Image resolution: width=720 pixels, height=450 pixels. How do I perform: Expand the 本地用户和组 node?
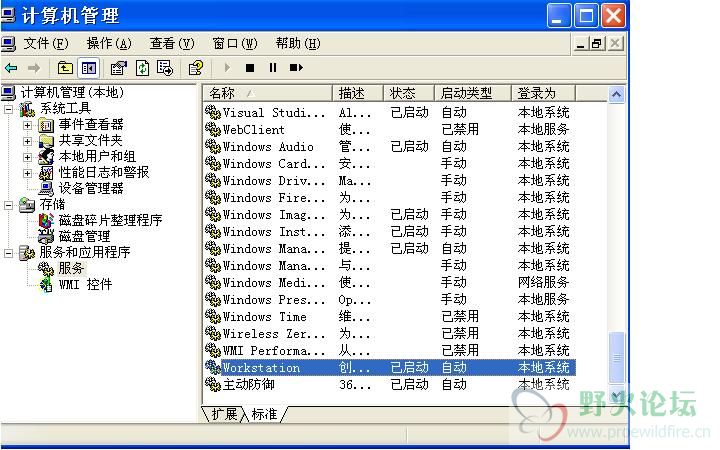(x=28, y=157)
